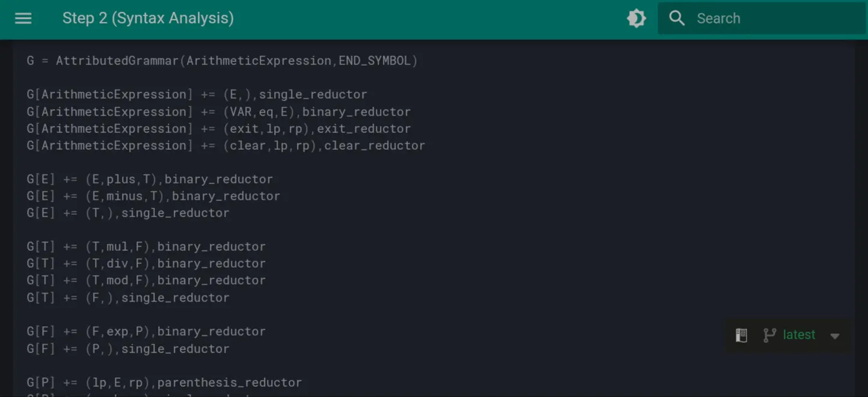Toggle the light/dark theme brightness icon

(637, 18)
